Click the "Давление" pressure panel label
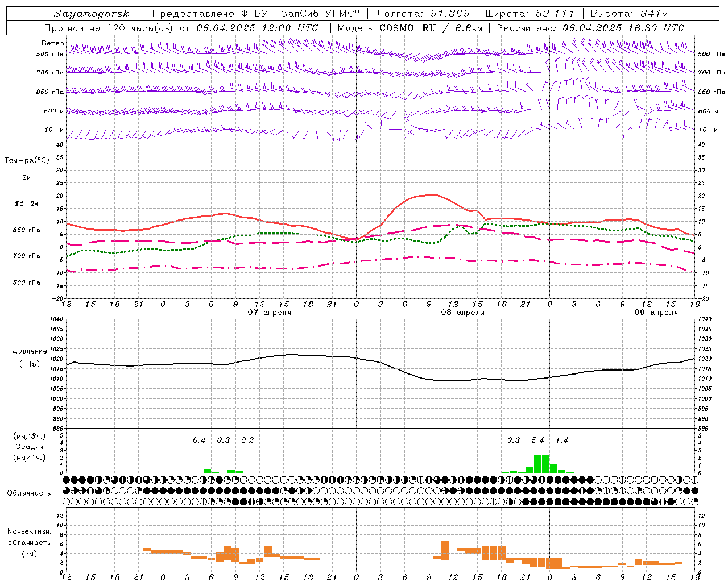 tap(30, 351)
